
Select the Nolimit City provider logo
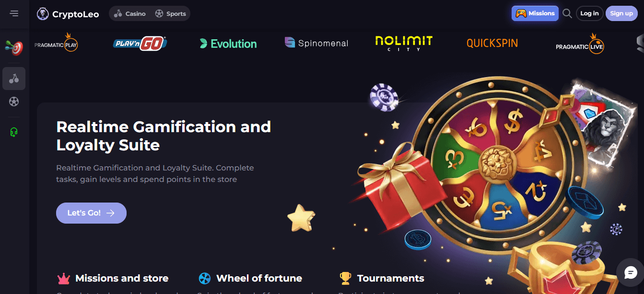click(x=404, y=43)
